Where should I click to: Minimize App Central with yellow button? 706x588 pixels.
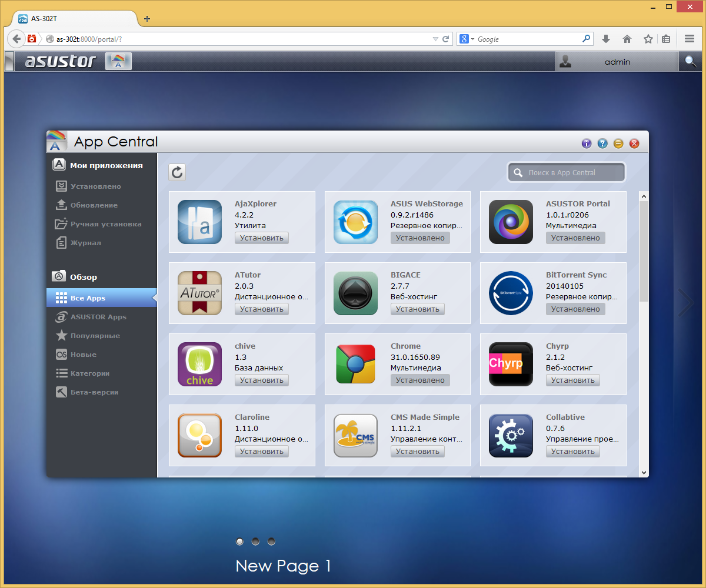618,143
